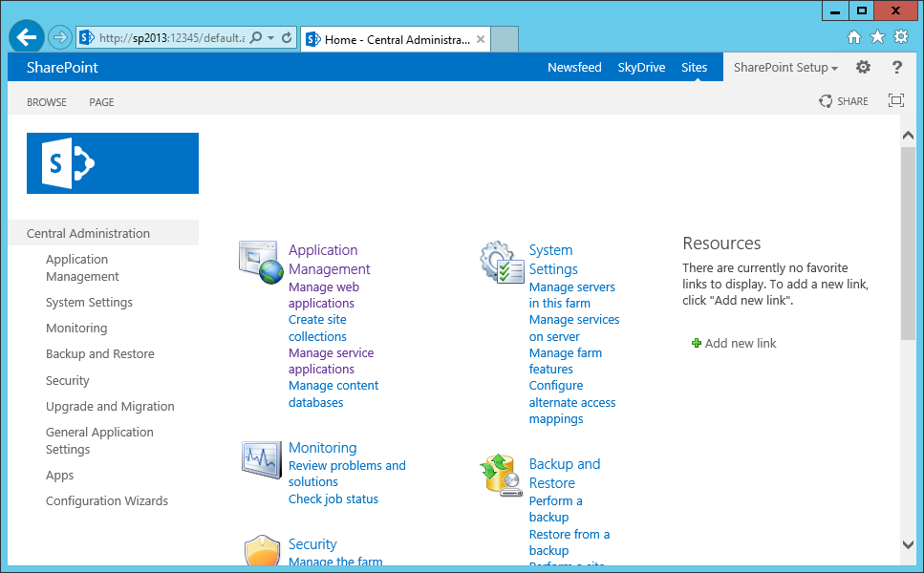Image resolution: width=924 pixels, height=573 pixels.
Task: Open Favorites star icon
Action: (877, 37)
